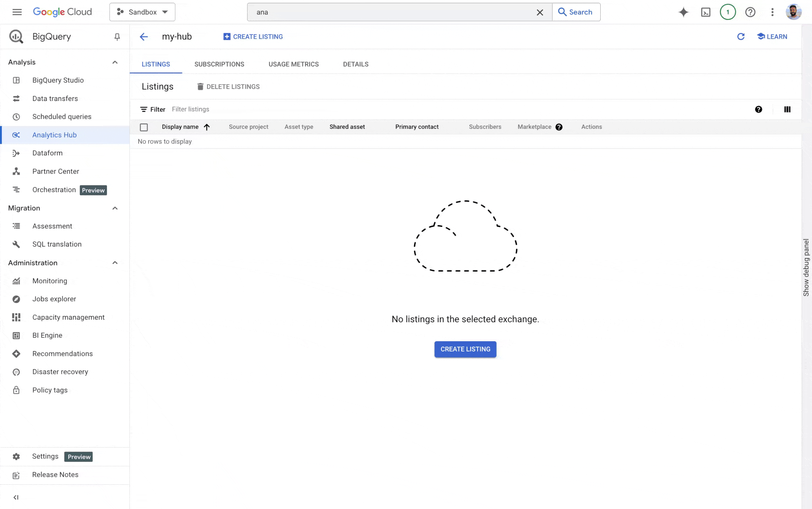
Task: Open Partner Center page
Action: pyautogui.click(x=65, y=171)
